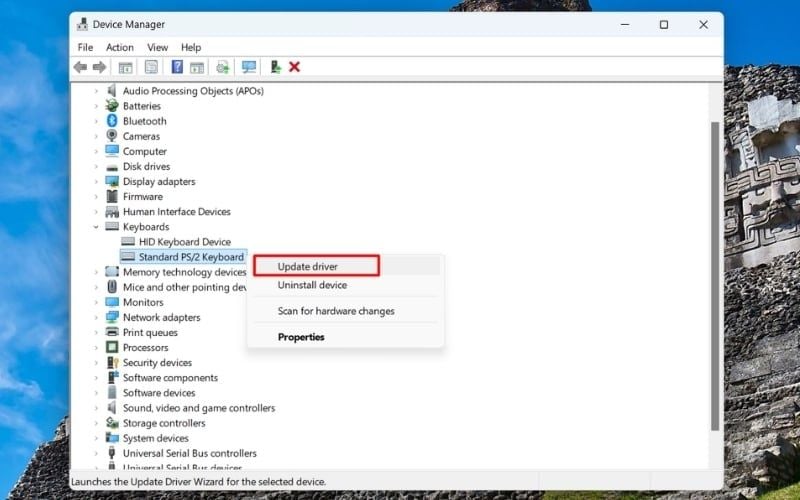Expand Human Interface Devices node
Screen dimensions: 800x500
click(x=96, y=211)
